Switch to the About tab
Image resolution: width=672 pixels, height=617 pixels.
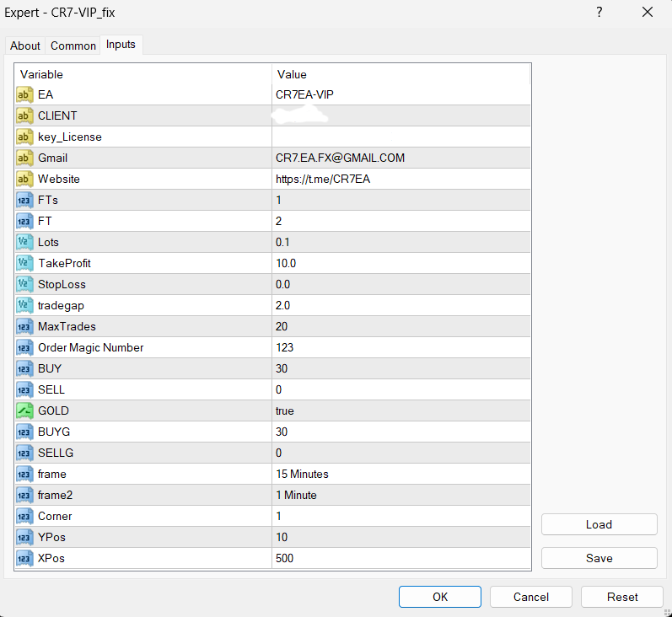25,46
